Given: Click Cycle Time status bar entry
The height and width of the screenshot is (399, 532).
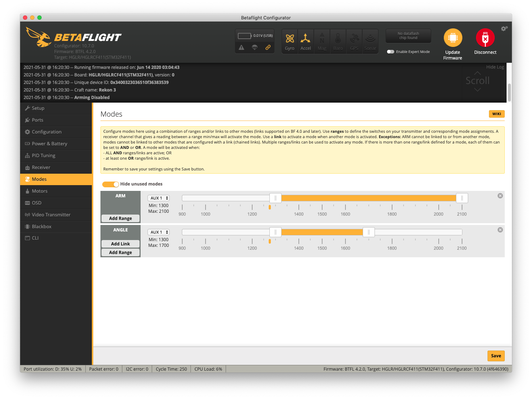Looking at the screenshot, I should (x=171, y=369).
